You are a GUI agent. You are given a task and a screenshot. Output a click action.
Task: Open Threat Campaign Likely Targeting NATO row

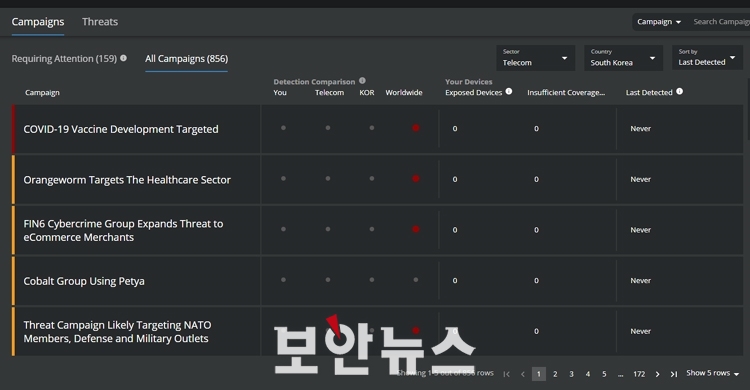click(x=117, y=332)
